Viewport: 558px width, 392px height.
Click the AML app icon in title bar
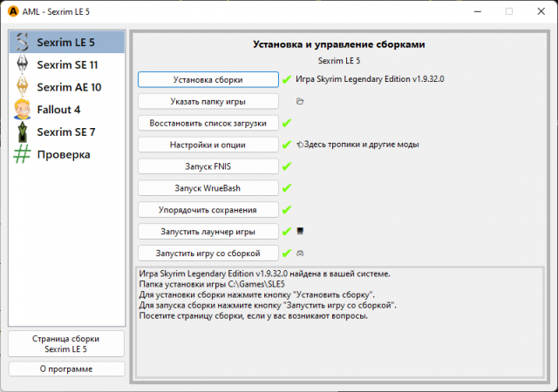tap(13, 11)
